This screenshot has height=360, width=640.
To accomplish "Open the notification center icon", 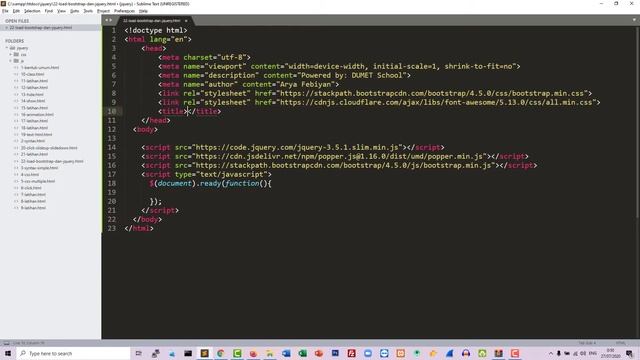I will pyautogui.click(x=629, y=353).
